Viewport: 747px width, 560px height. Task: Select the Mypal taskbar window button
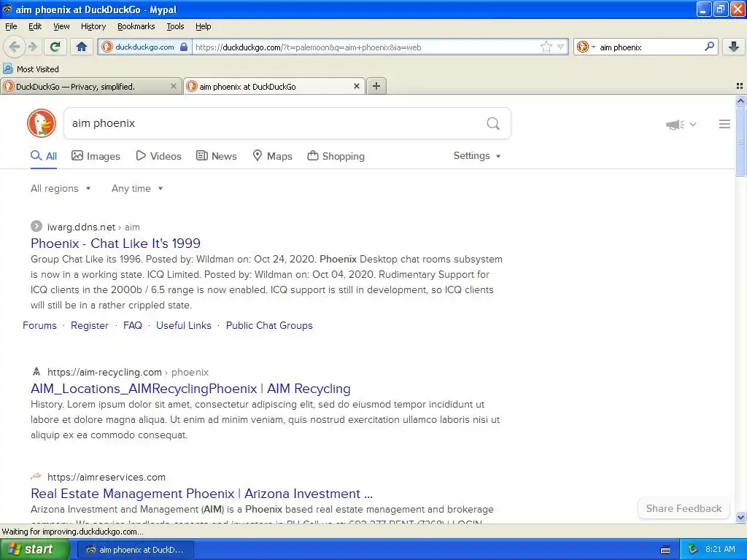click(135, 550)
